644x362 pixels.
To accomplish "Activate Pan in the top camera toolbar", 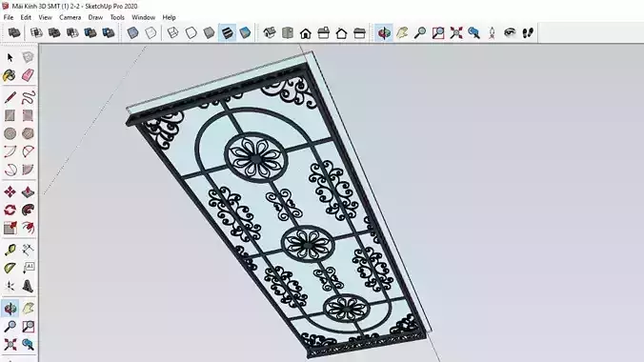I will (402, 32).
